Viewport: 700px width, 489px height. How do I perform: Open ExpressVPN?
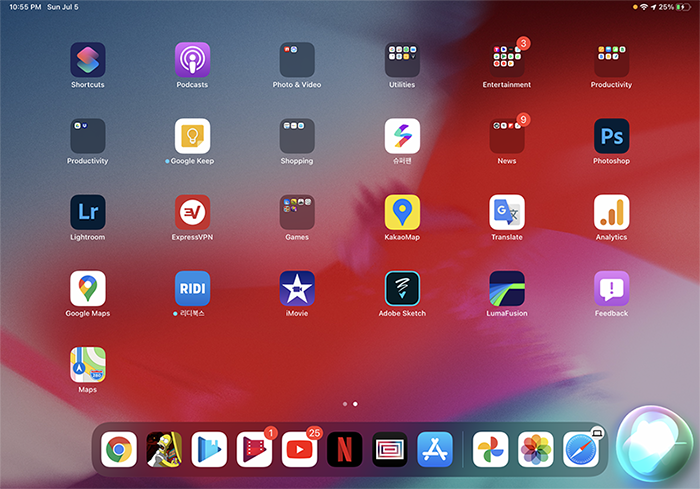[192, 212]
